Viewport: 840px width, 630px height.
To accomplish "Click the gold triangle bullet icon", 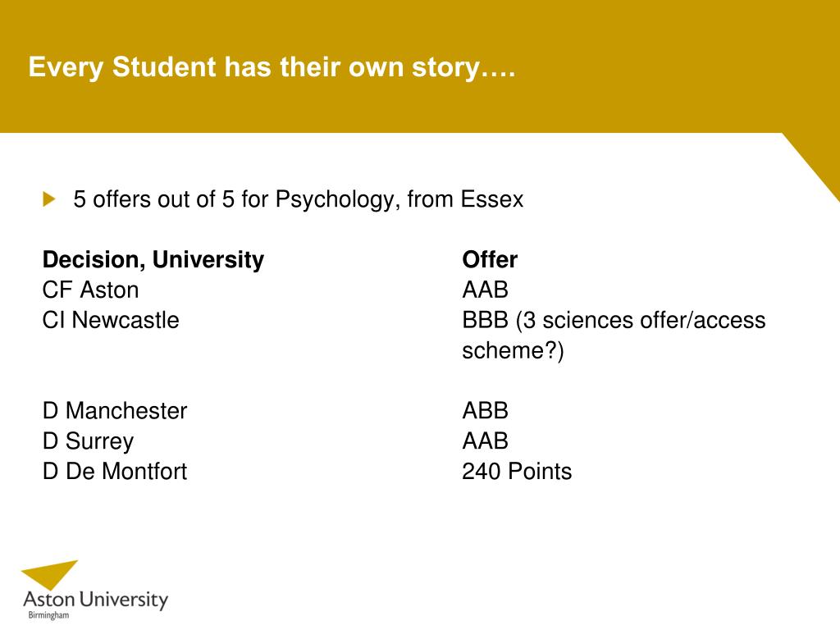I will [x=49, y=199].
